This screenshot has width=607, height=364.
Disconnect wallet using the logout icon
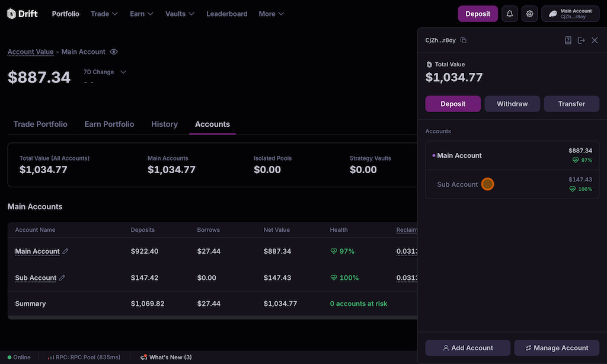(x=581, y=40)
